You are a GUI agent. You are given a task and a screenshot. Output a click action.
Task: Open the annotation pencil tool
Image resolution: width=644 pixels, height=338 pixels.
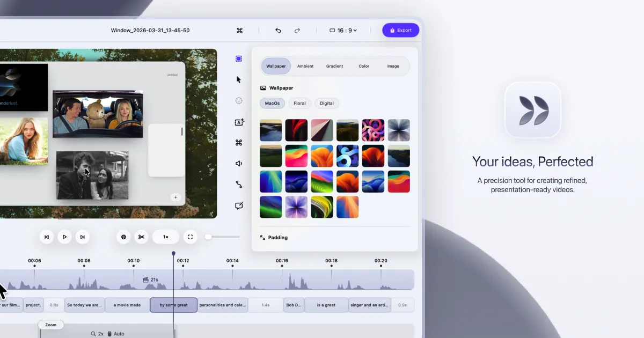239,205
